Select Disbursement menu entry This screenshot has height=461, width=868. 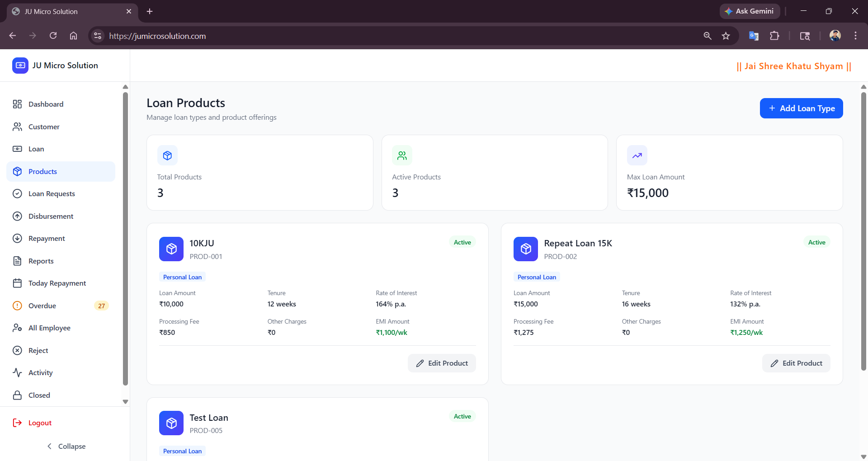pyautogui.click(x=61, y=216)
